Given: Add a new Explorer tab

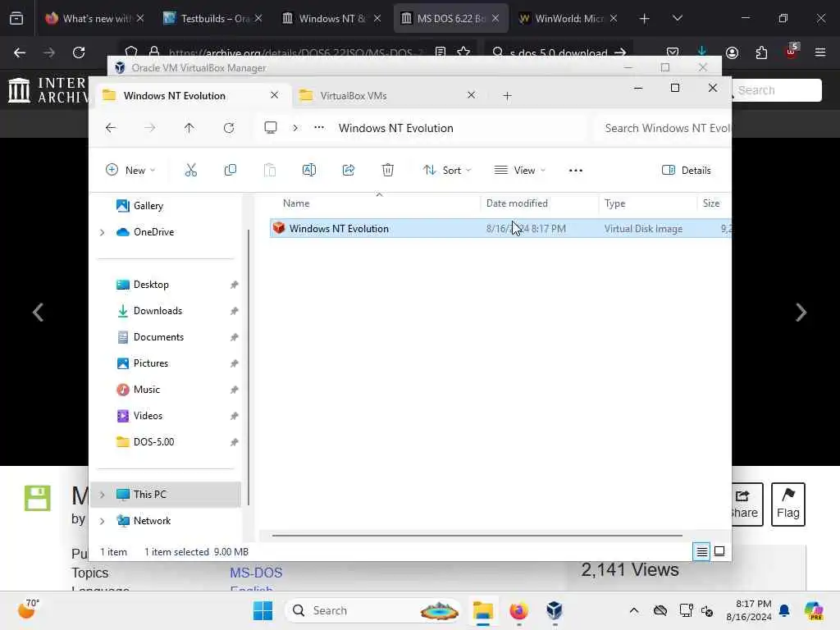Looking at the screenshot, I should tap(507, 96).
